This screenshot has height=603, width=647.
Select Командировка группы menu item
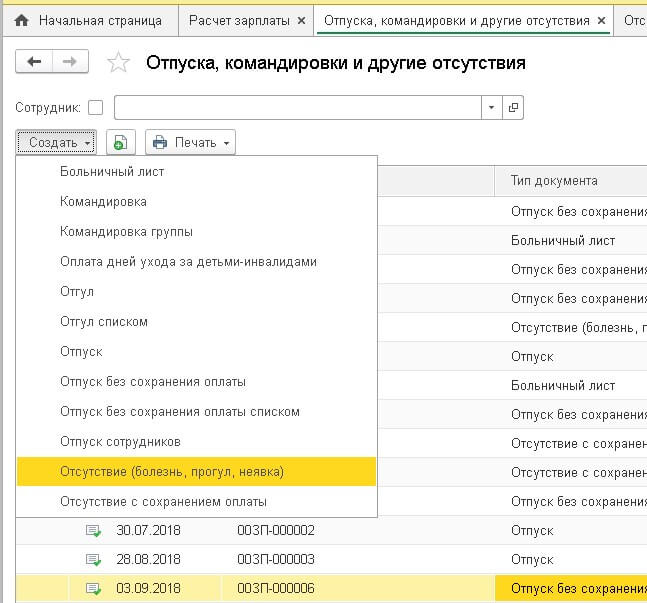click(196, 232)
